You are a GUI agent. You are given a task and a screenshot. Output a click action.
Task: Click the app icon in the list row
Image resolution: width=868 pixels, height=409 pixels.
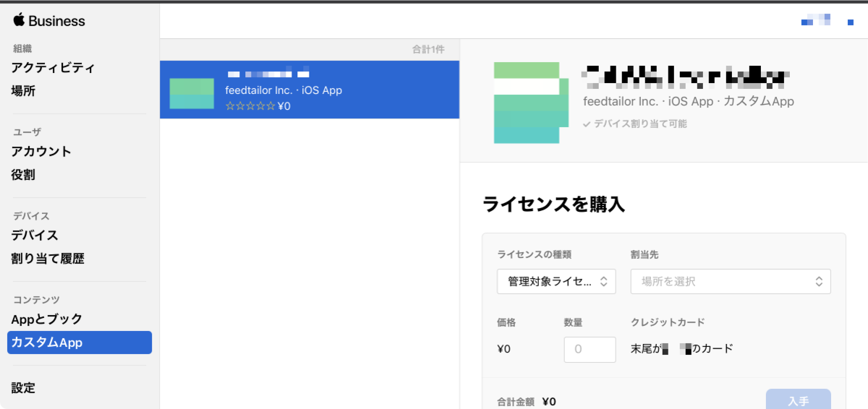192,93
